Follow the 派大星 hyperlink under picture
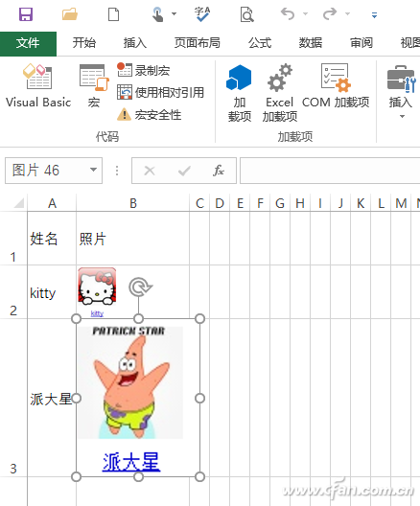420x506 pixels. click(x=131, y=462)
